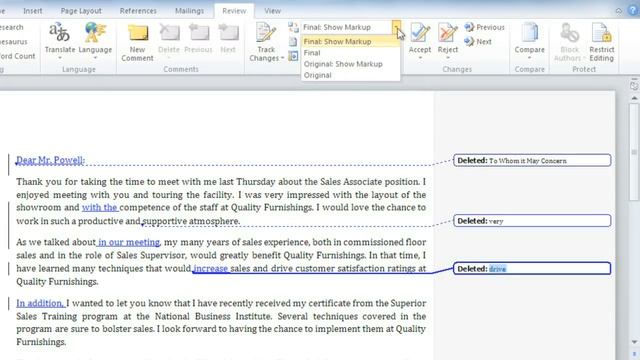Jump to Previous change
The image size is (640, 360).
coord(484,27)
